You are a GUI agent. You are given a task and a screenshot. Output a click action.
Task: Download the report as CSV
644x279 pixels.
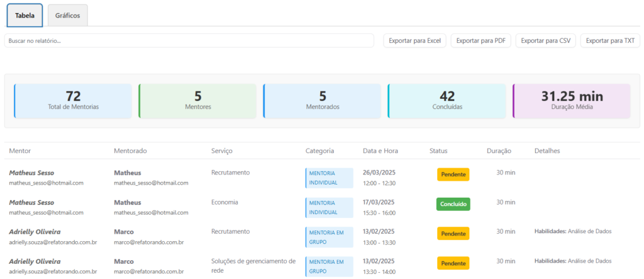[545, 41]
